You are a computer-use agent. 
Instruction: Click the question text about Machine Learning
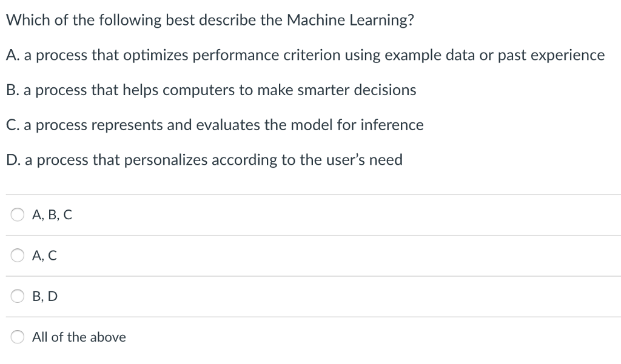[x=210, y=20]
